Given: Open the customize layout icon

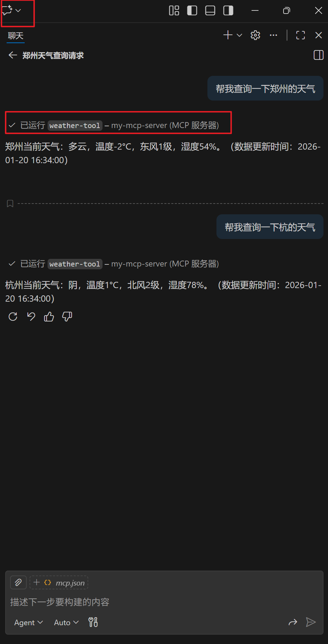Looking at the screenshot, I should (x=174, y=11).
